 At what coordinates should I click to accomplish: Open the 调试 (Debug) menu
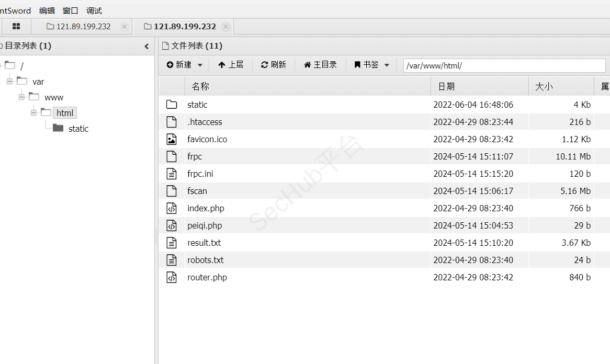pyautogui.click(x=94, y=10)
